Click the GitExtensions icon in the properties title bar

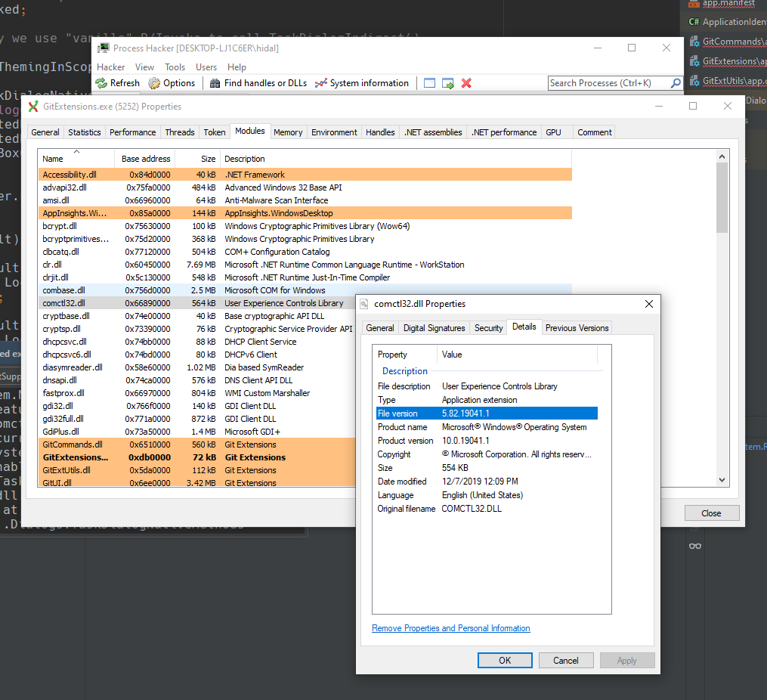[x=32, y=106]
